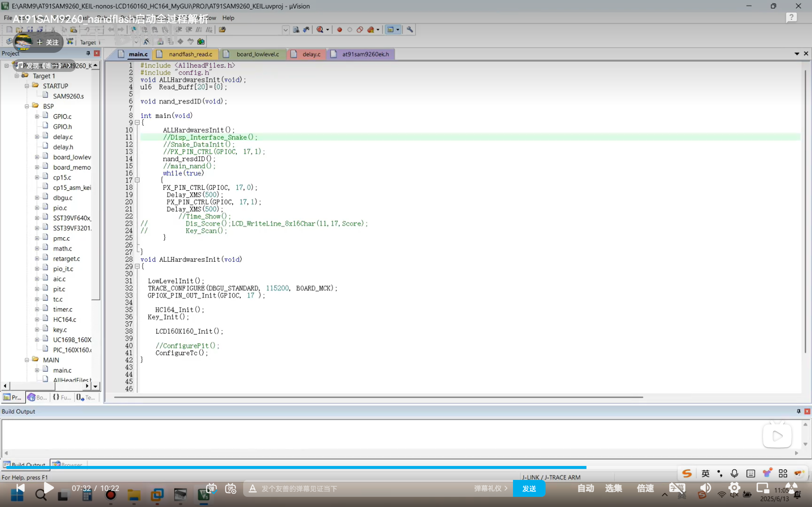Click the Indent selection icon
812x507 pixels.
178,30
